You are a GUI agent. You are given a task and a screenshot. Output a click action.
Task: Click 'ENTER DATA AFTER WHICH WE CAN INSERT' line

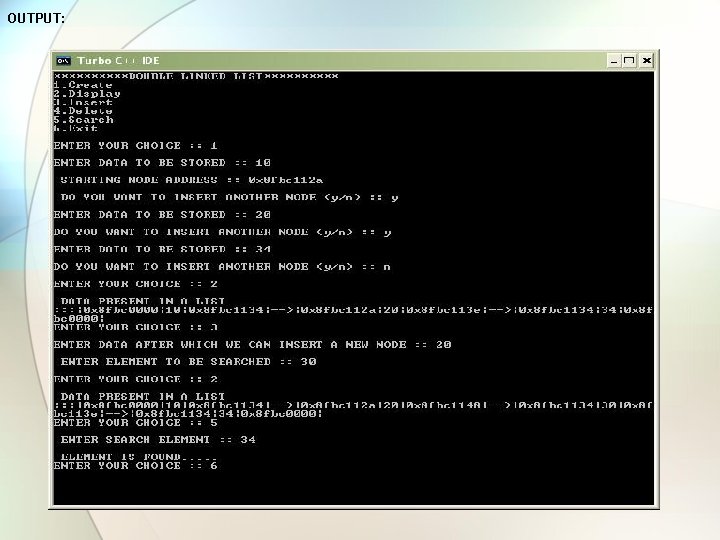(x=253, y=345)
